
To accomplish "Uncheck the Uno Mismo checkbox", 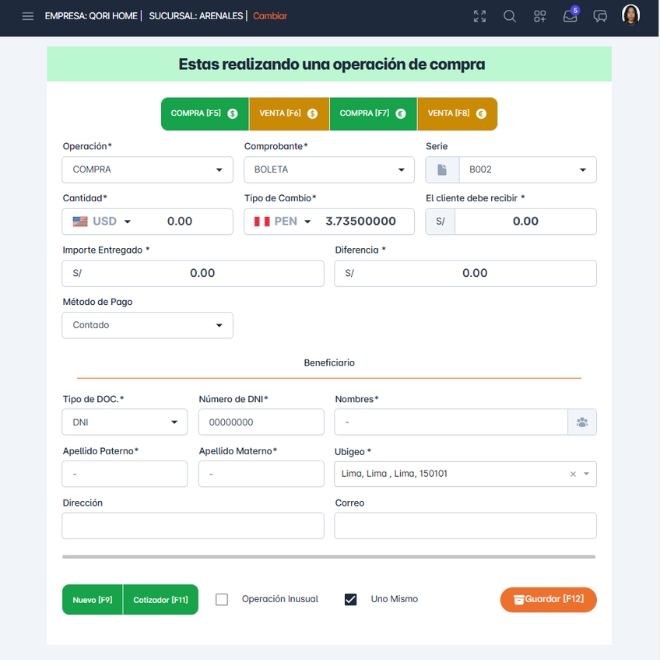I will [x=350, y=599].
